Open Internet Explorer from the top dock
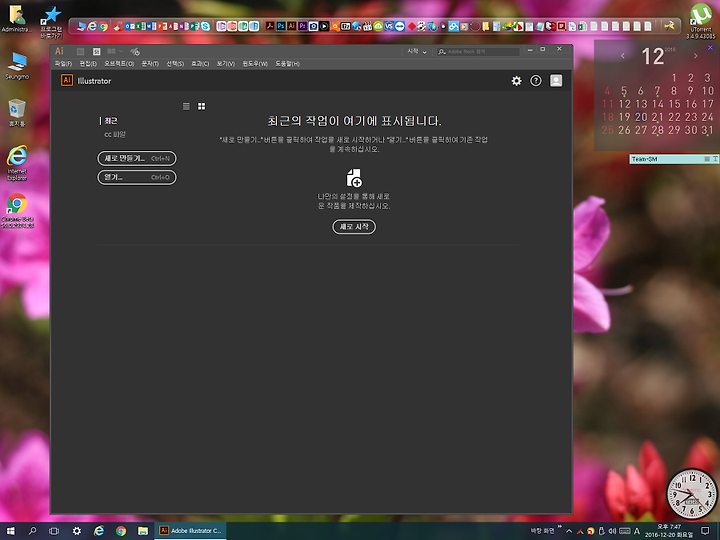This screenshot has width=720, height=540. click(92, 26)
